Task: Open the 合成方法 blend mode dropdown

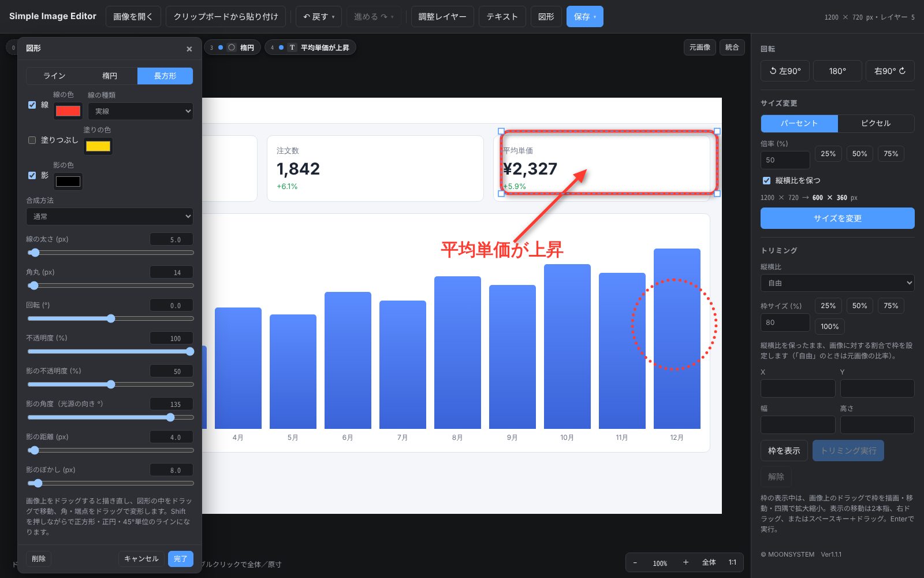Action: pyautogui.click(x=110, y=216)
